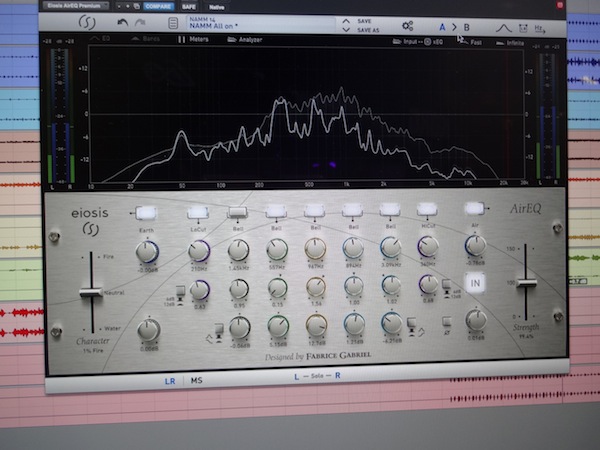Image resolution: width=600 pixels, height=450 pixels.
Task: Click the Character fader handle
Action: tap(91, 292)
